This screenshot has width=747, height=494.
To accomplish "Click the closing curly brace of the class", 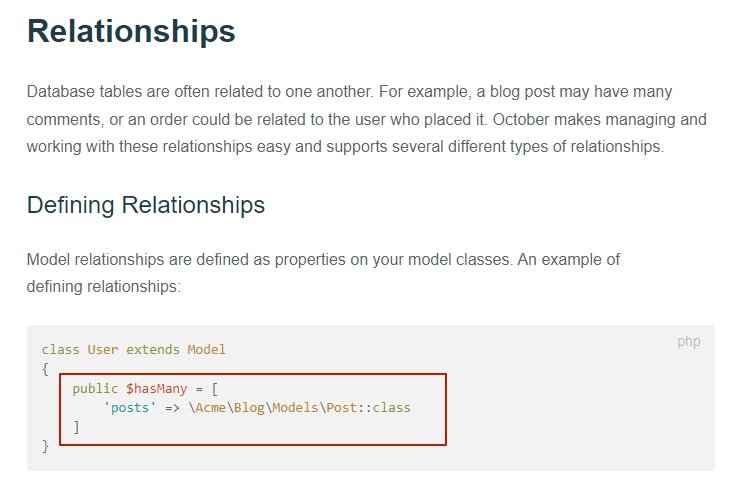I will [x=45, y=446].
